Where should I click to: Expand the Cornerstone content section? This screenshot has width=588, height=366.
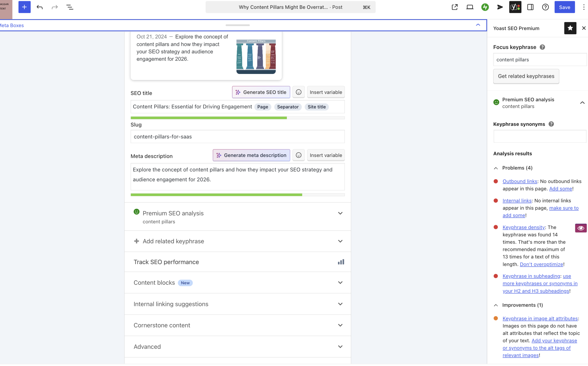click(340, 325)
